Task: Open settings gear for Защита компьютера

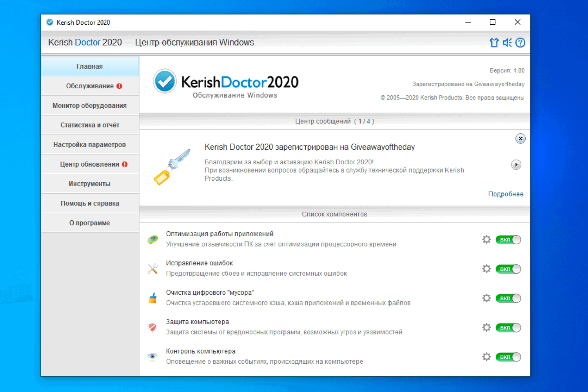Action: coord(486,328)
